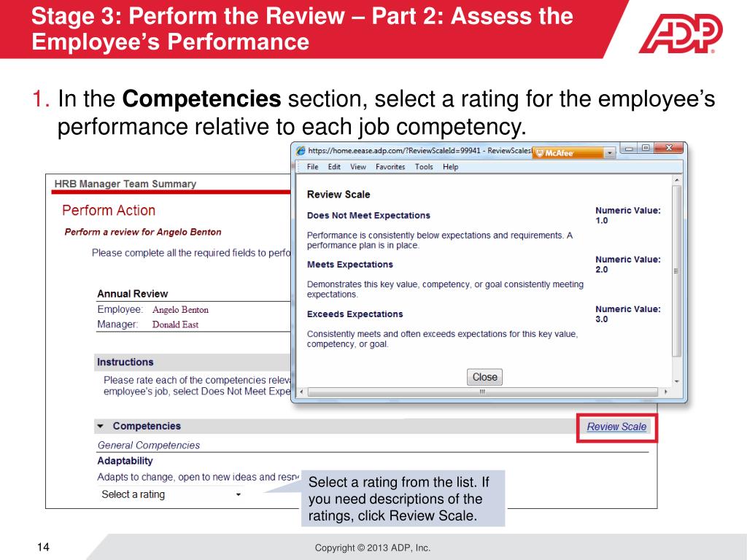The width and height of the screenshot is (747, 560).
Task: Maximize the Review Scale popup window
Action: coord(646,148)
